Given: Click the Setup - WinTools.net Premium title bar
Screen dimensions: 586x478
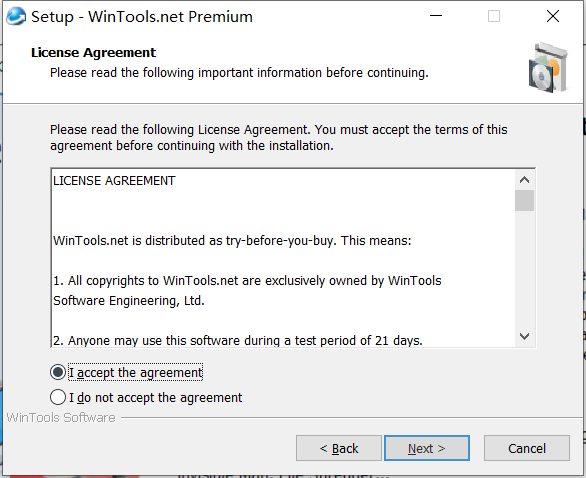Looking at the screenshot, I should pyautogui.click(x=224, y=16).
